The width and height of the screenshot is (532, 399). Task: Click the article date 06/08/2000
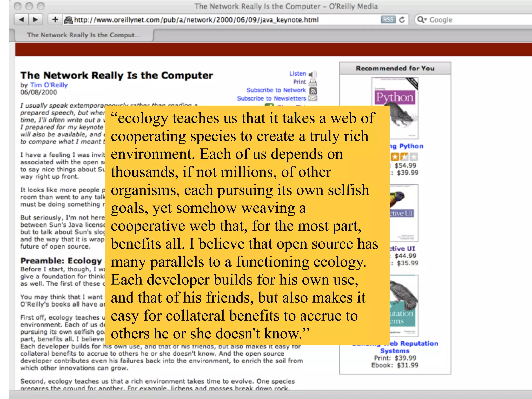pyautogui.click(x=38, y=92)
